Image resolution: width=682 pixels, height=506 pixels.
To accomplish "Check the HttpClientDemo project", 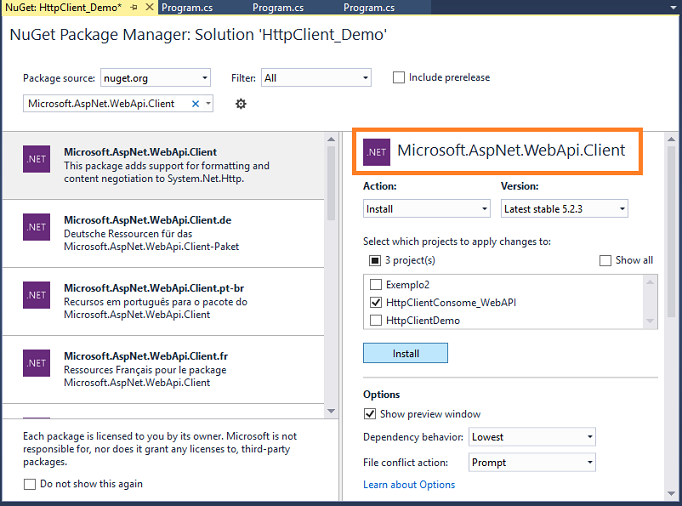I will click(376, 320).
